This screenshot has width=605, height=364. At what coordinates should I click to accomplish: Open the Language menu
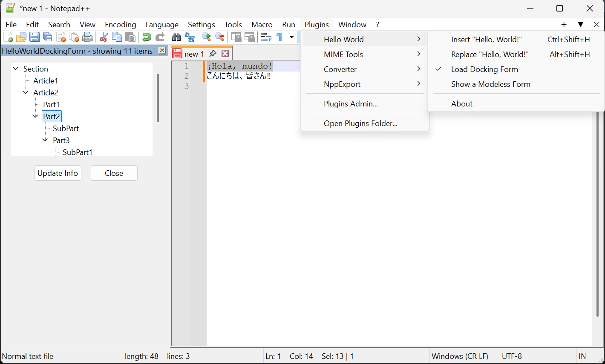click(x=162, y=25)
